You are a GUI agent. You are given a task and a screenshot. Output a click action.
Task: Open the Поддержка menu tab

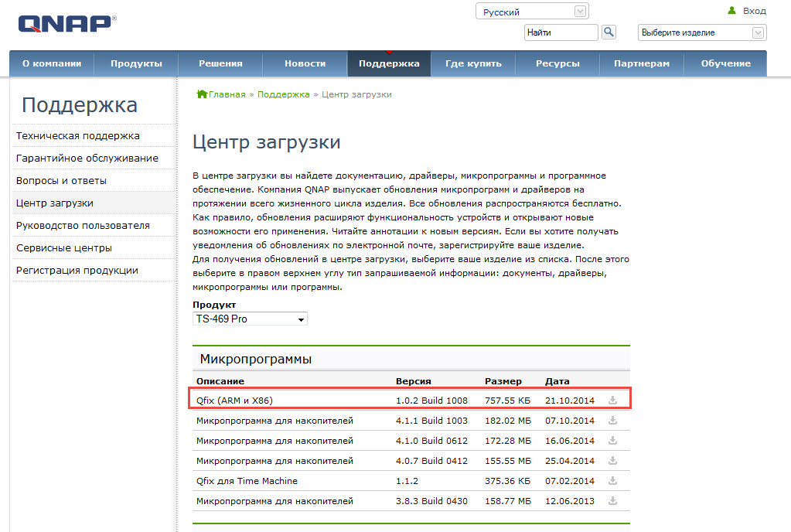389,63
